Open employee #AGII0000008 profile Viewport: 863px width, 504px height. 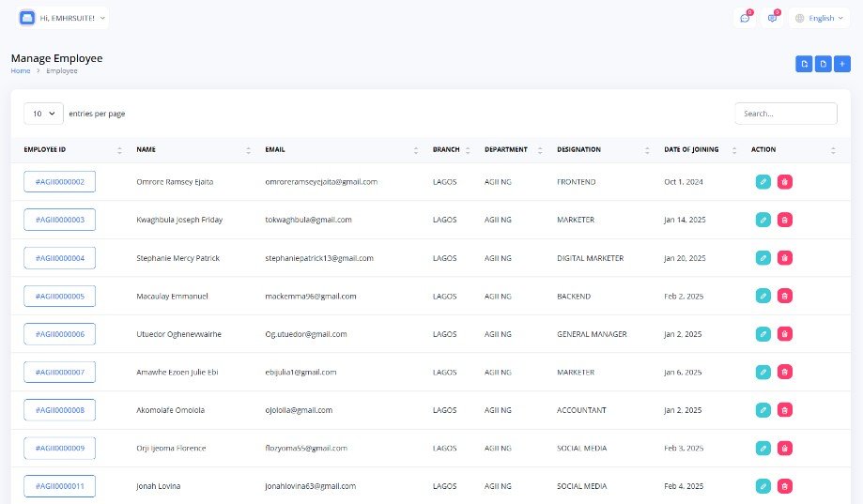(59, 410)
